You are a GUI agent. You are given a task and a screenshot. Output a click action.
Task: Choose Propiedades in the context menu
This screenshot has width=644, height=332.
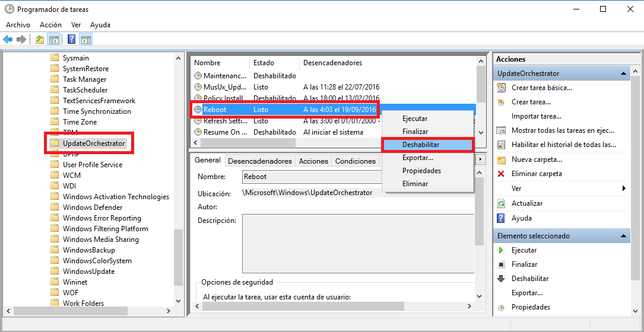pyautogui.click(x=427, y=171)
